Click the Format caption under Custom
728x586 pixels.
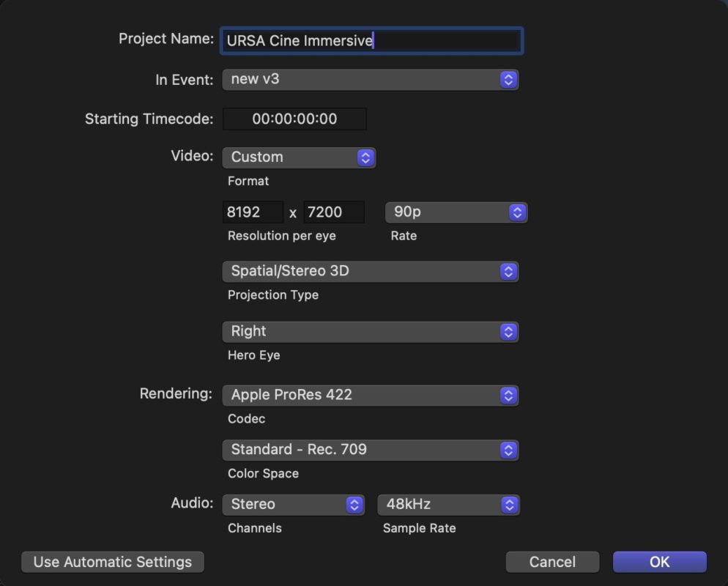(248, 181)
